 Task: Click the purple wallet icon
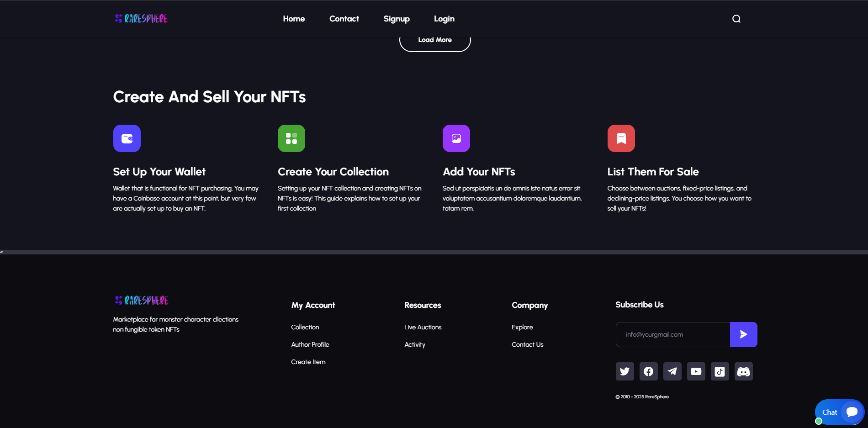[127, 138]
